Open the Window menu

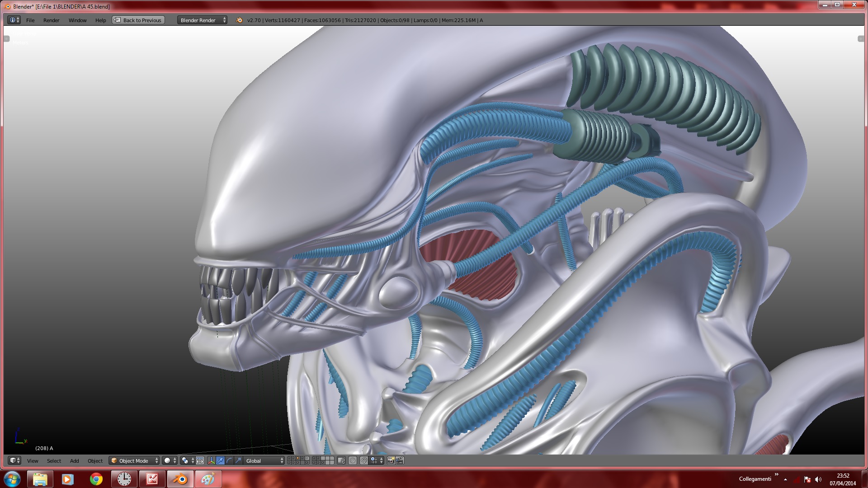pyautogui.click(x=77, y=20)
